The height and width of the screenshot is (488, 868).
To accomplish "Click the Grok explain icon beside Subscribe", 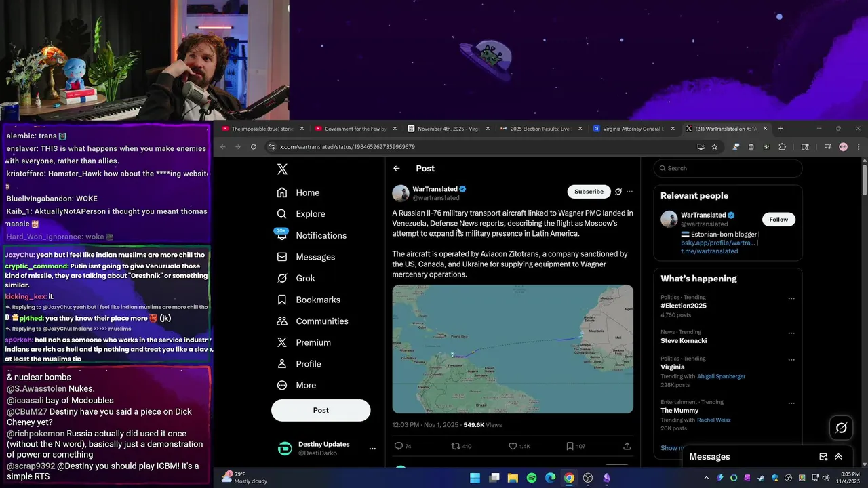I will 618,192.
